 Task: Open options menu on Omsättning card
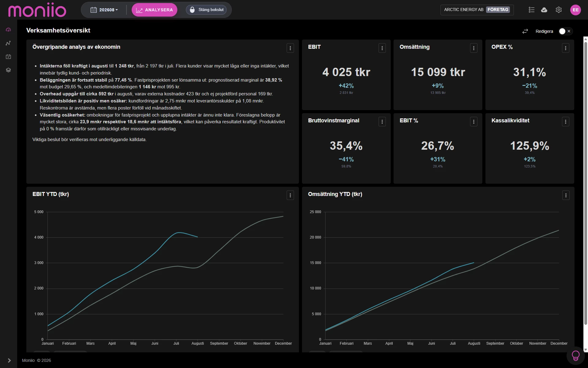tap(474, 48)
